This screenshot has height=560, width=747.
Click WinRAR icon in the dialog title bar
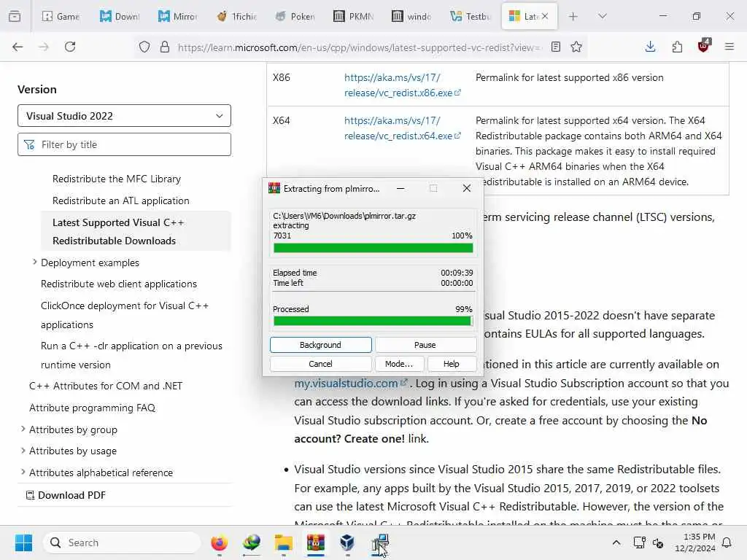pyautogui.click(x=274, y=189)
